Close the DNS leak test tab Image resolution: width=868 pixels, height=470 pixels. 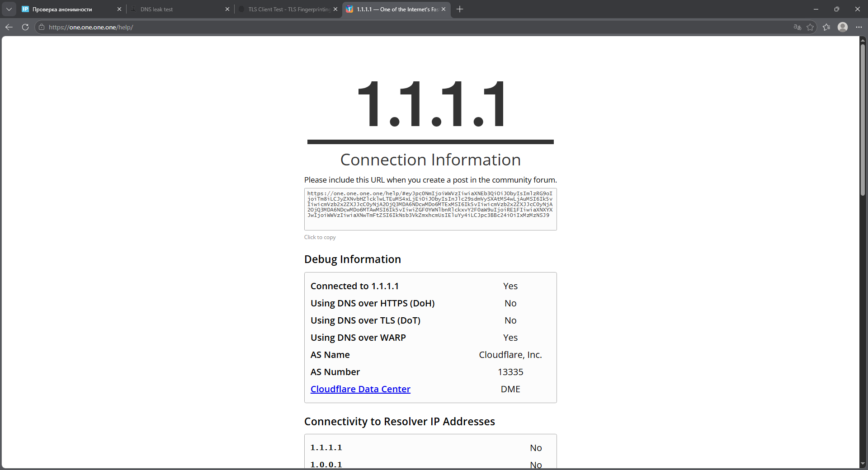click(x=227, y=9)
